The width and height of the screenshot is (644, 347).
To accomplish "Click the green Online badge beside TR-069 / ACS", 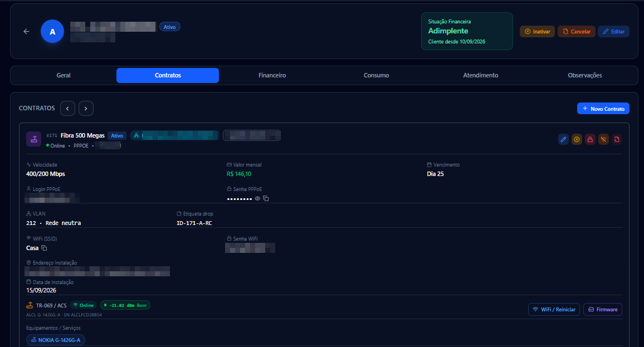I will click(84, 305).
